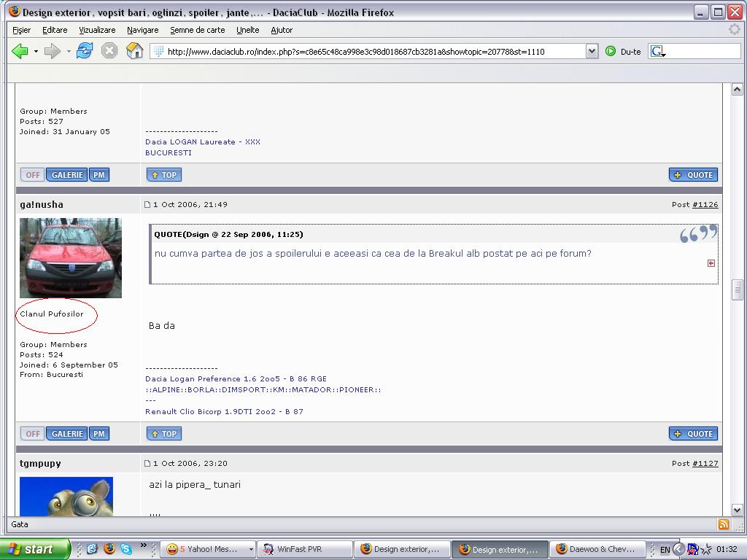Click the Reload page icon

point(85,51)
